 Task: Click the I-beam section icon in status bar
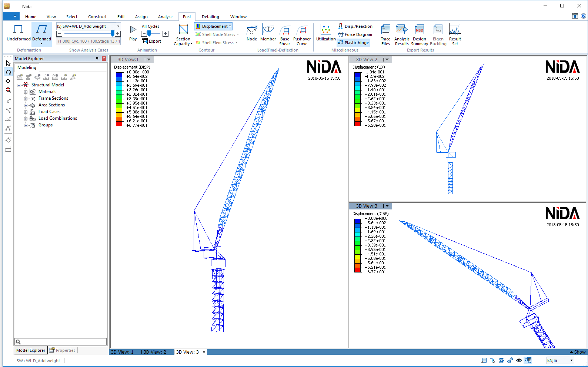tap(501, 360)
